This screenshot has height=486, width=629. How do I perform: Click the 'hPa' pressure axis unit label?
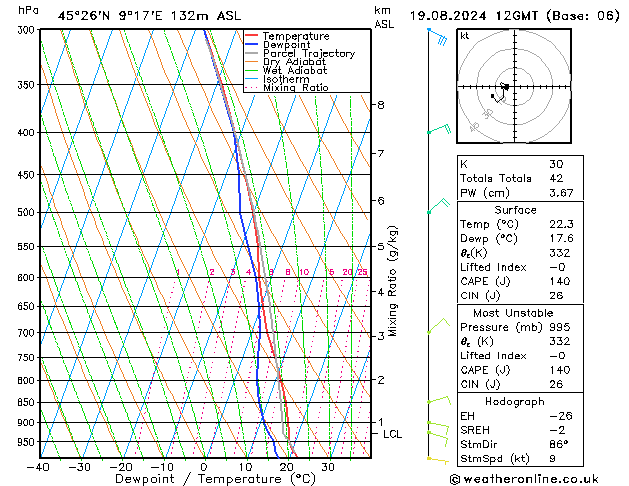[x=28, y=10]
